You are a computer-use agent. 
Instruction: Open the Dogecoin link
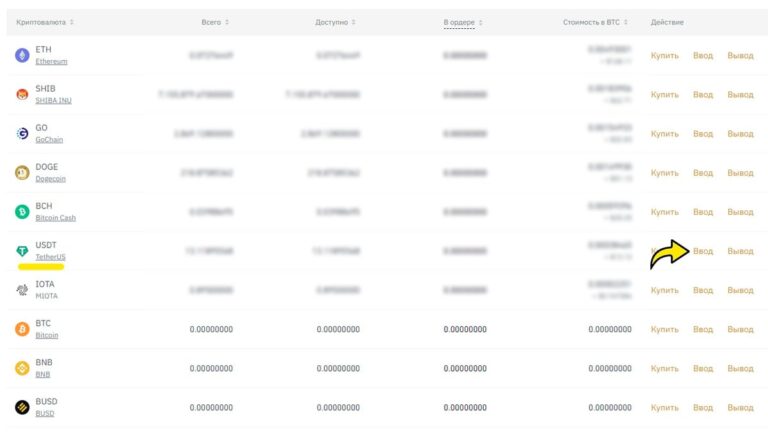50,179
